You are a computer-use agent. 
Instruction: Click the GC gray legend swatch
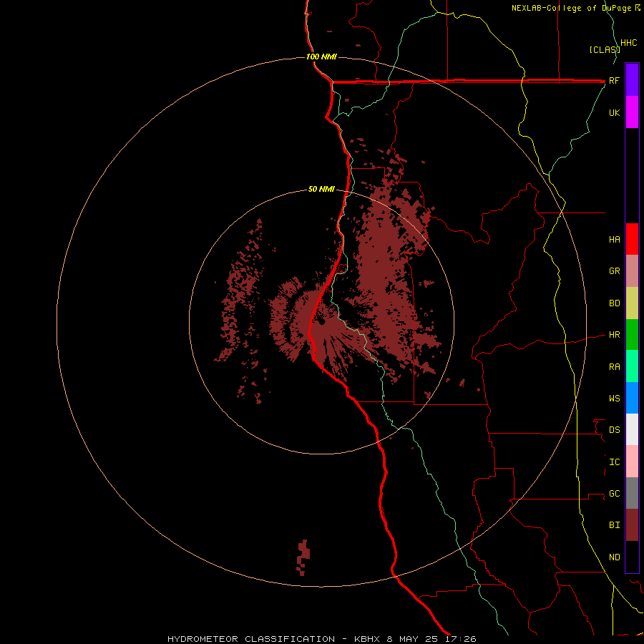[x=632, y=493]
